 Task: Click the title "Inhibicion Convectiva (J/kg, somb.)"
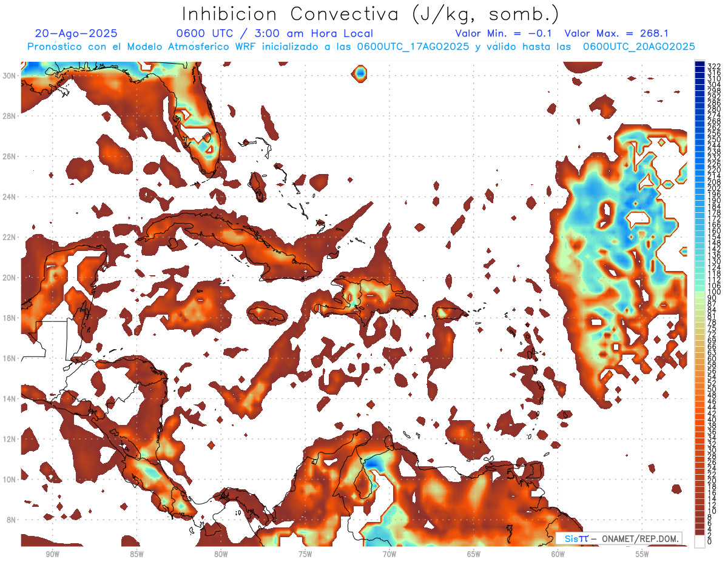coord(371,15)
